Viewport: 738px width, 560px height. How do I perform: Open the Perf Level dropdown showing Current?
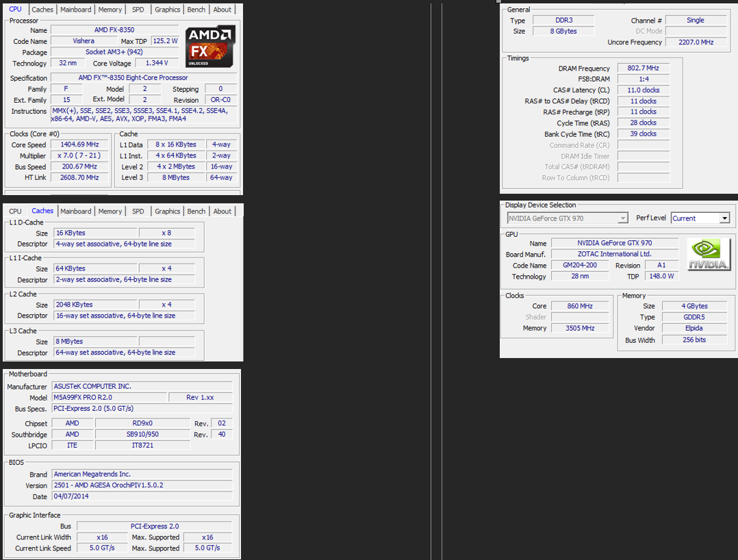tap(700, 218)
